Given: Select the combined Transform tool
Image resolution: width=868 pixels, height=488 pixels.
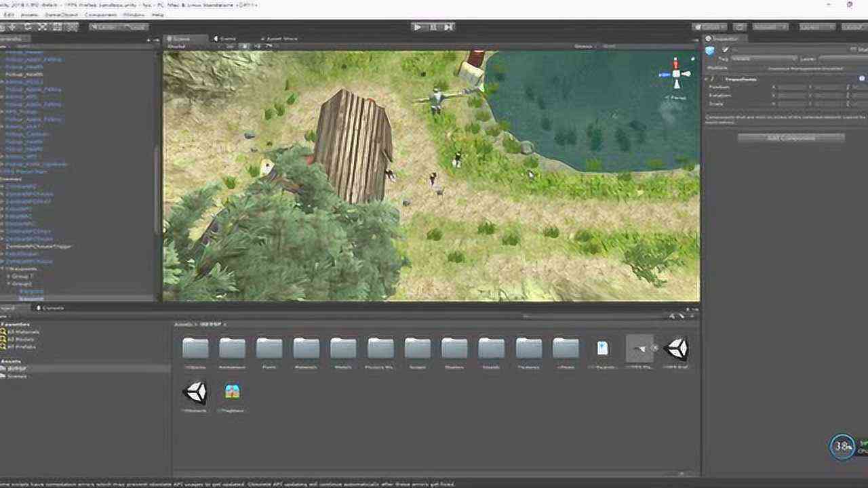Looking at the screenshot, I should [72, 27].
